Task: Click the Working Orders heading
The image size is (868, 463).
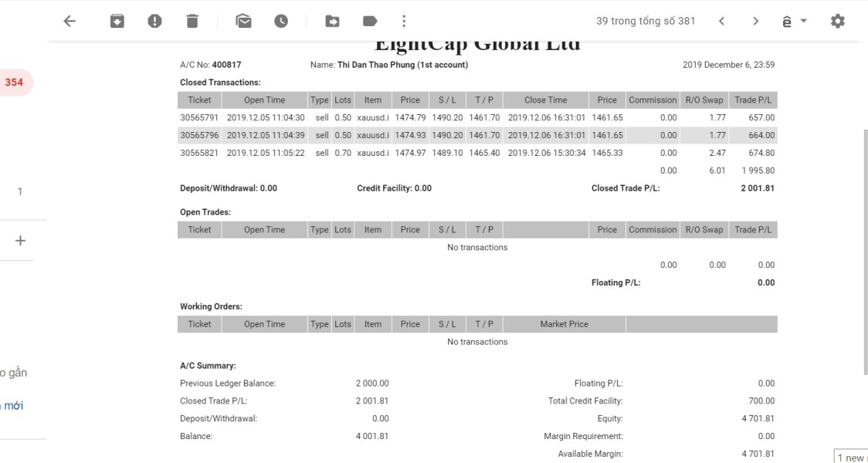Action: [211, 306]
